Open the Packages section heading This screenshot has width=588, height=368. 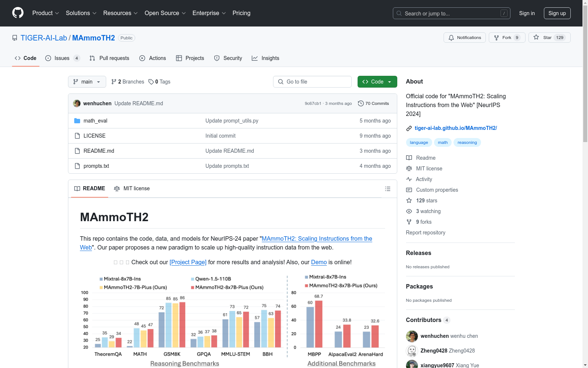point(419,286)
